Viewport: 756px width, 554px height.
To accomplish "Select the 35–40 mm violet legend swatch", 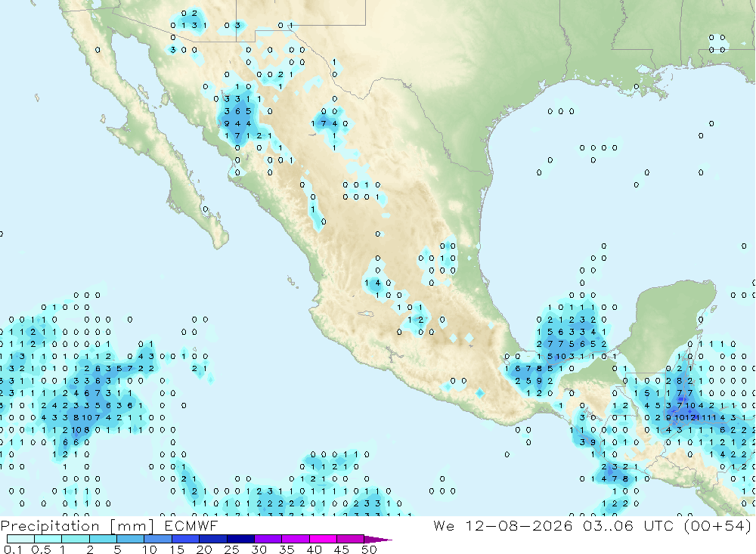I will (295, 539).
